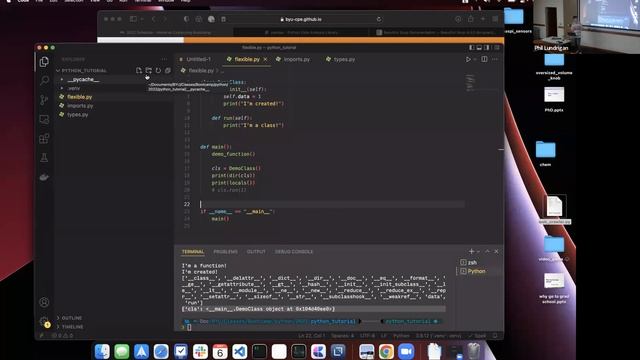This screenshot has width=640, height=360.
Task: Click the Ln 22, Col 1 status item
Action: 312,336
